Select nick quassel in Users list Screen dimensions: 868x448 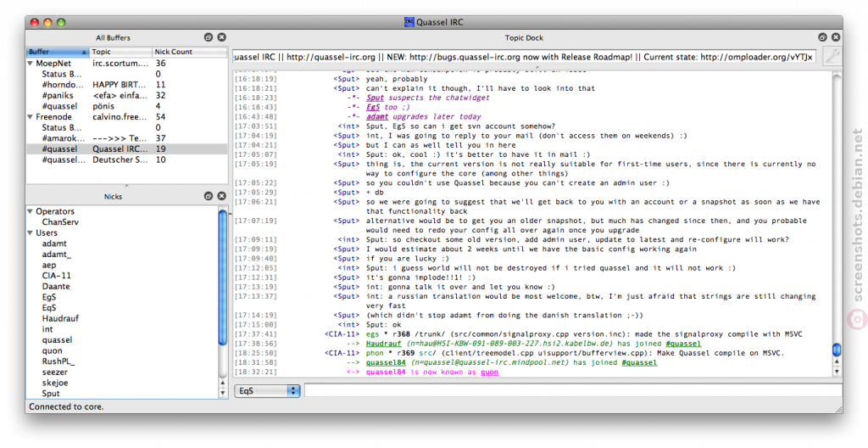pos(57,340)
